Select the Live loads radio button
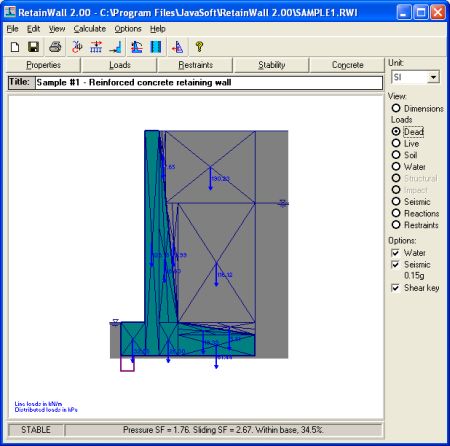This screenshot has height=446, width=450. [396, 143]
